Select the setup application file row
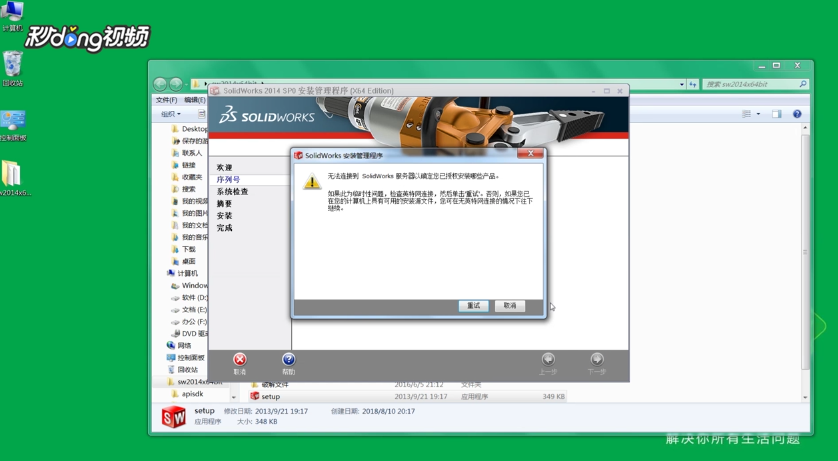This screenshot has height=461, width=838. (407, 396)
